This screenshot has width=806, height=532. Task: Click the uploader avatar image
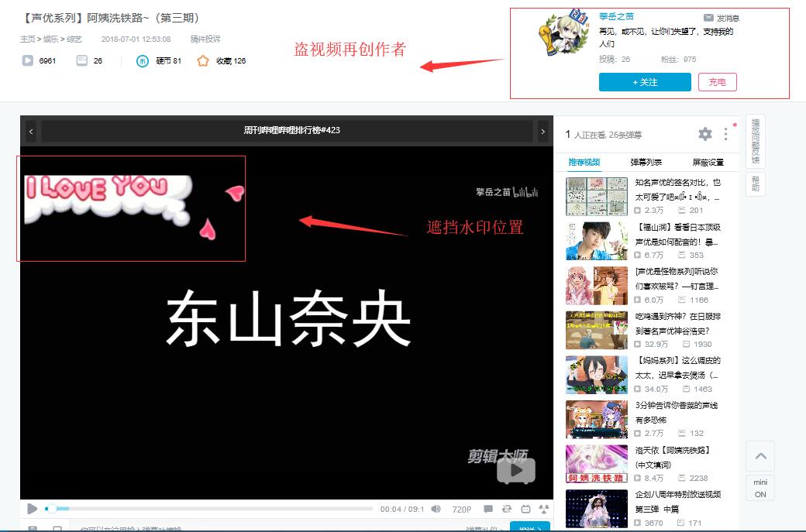(564, 32)
